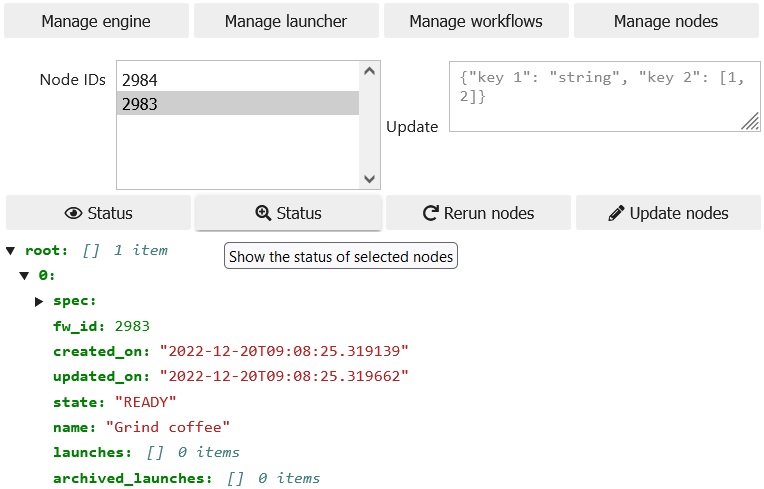Select node ID 2984 in list
The image size is (764, 489).
(238, 79)
